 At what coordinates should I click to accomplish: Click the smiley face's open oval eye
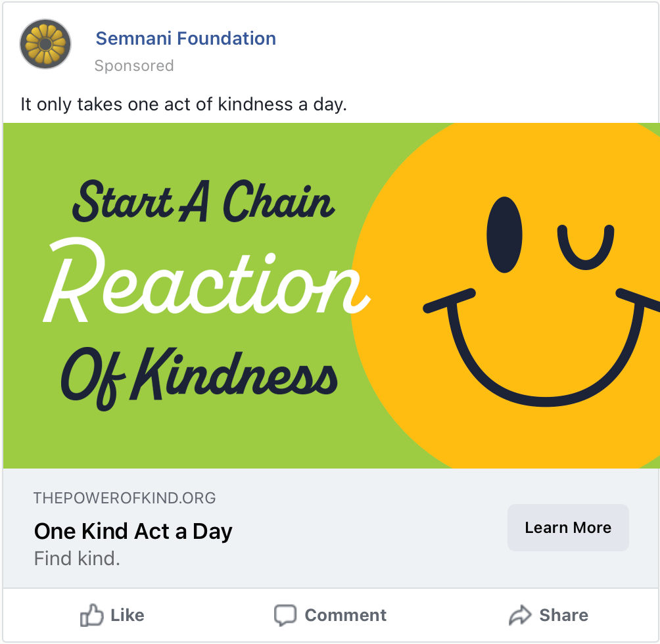point(504,235)
